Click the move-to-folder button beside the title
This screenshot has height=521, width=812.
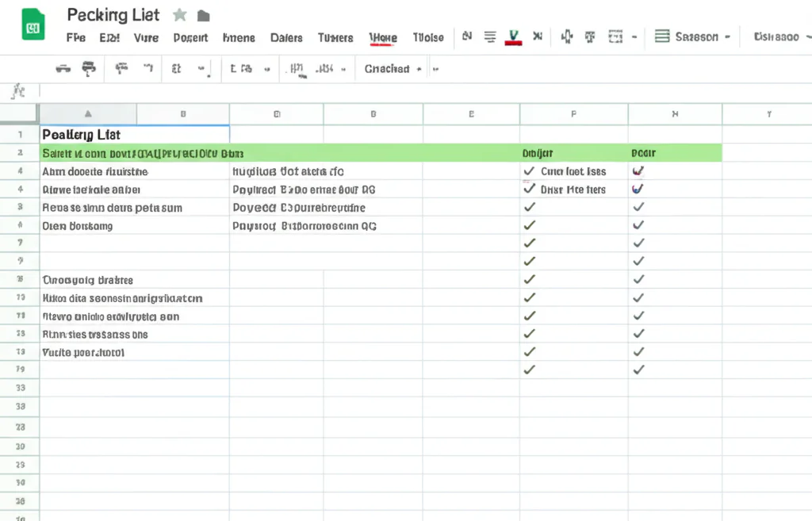click(202, 14)
